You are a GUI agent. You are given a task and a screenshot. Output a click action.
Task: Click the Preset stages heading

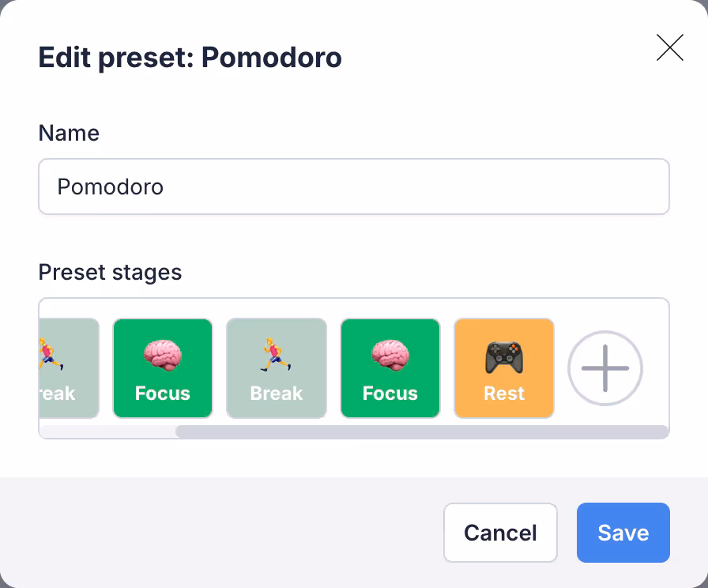click(110, 272)
